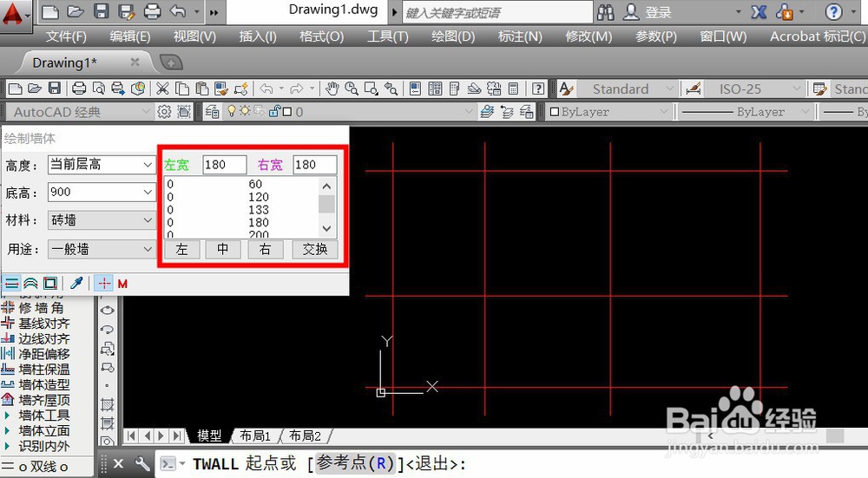
Task: Click the 右宽 right width input field
Action: [314, 164]
